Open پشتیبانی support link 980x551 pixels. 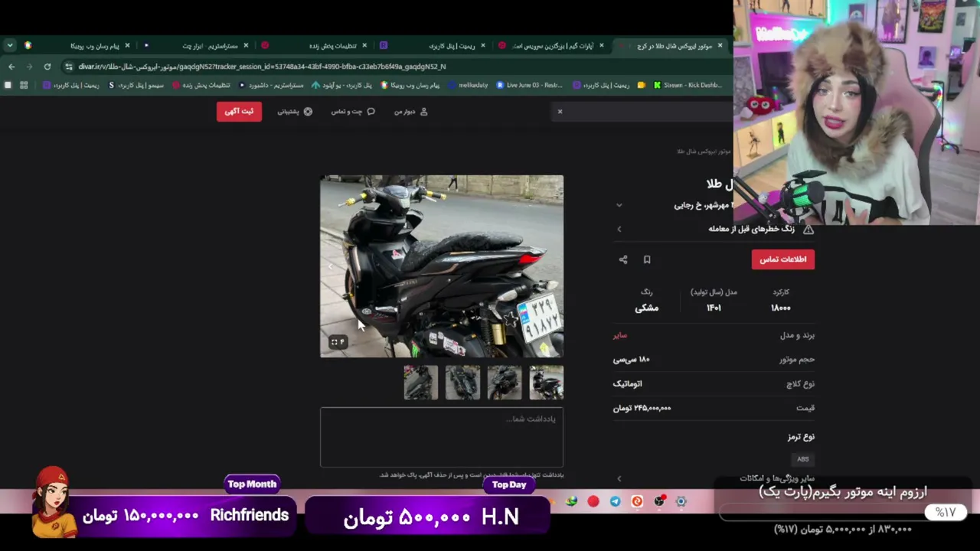pyautogui.click(x=294, y=112)
